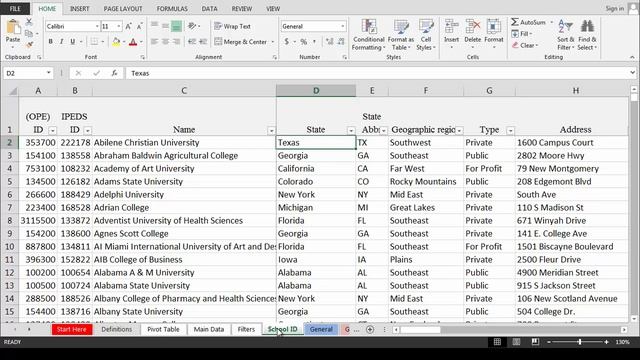This screenshot has height=360, width=640.
Task: Click AutoSum
Action: [x=529, y=22]
